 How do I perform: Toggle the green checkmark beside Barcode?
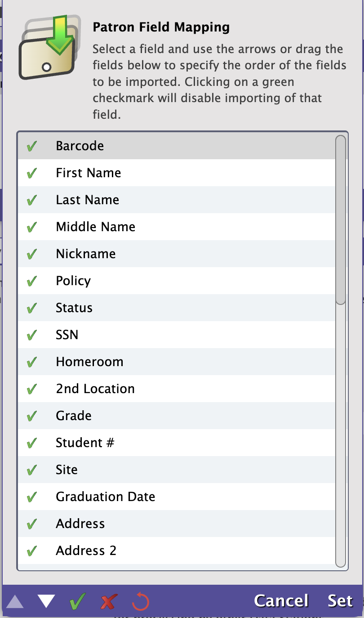click(31, 146)
